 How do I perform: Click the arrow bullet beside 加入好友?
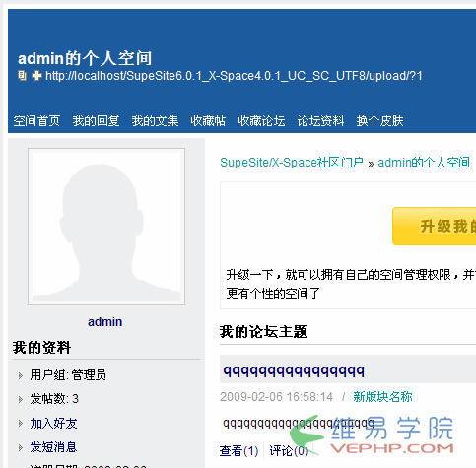(21, 424)
